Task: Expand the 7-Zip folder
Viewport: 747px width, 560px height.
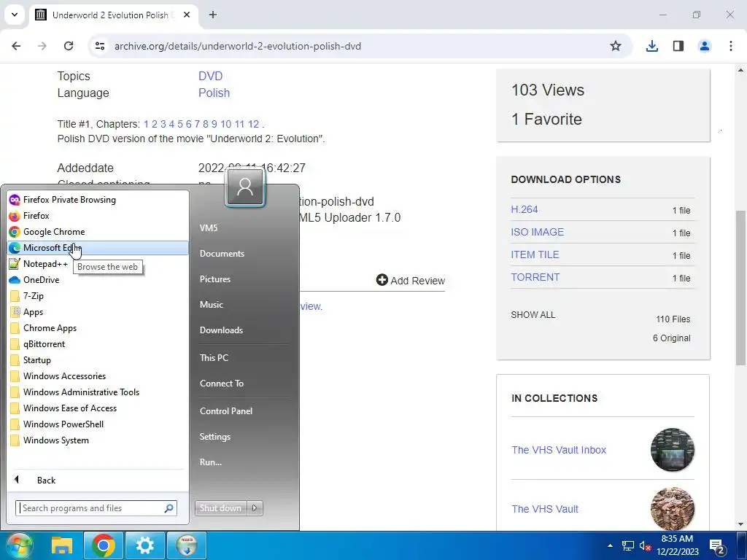Action: click(98, 296)
